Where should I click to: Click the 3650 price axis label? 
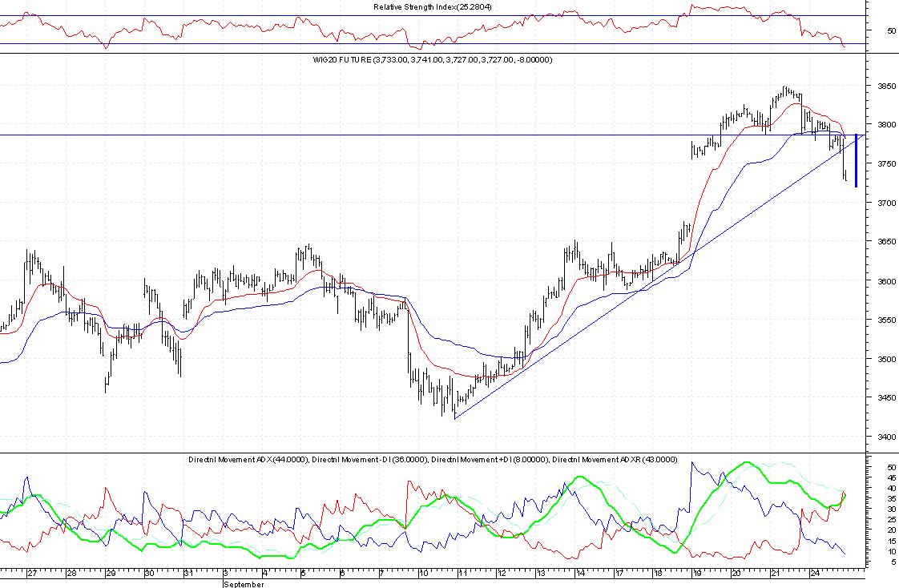click(887, 242)
